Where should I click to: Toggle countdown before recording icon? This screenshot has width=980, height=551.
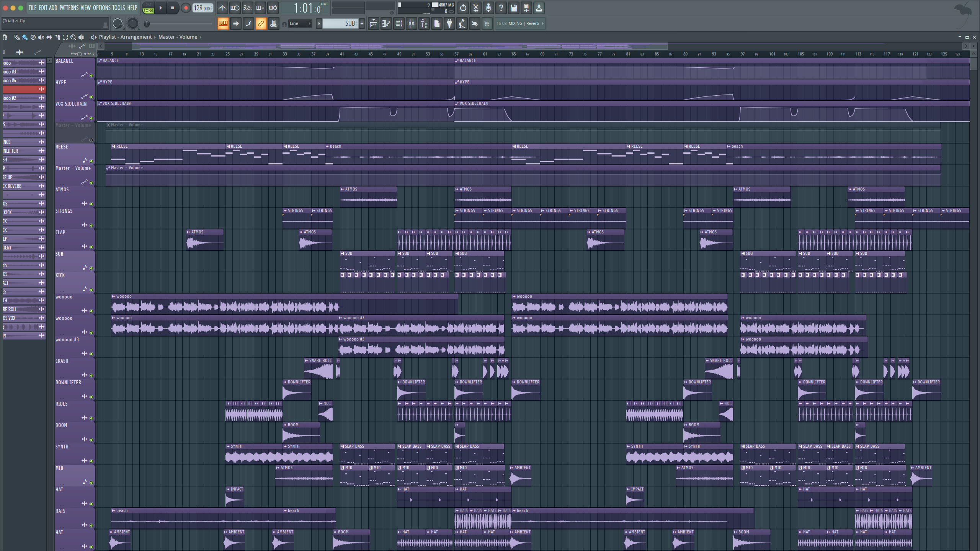248,8
